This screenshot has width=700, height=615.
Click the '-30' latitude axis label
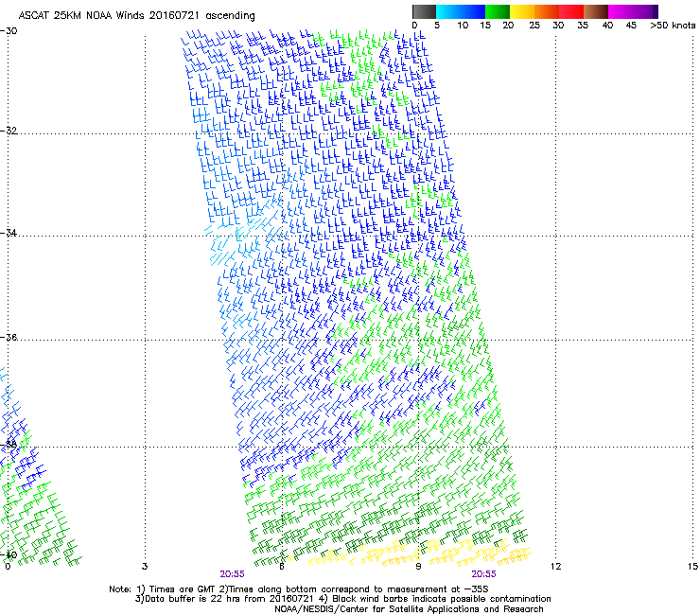(9, 31)
